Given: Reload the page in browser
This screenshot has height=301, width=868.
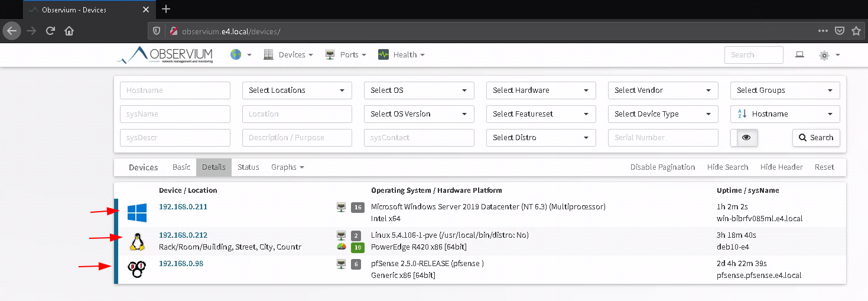Looking at the screenshot, I should (50, 31).
